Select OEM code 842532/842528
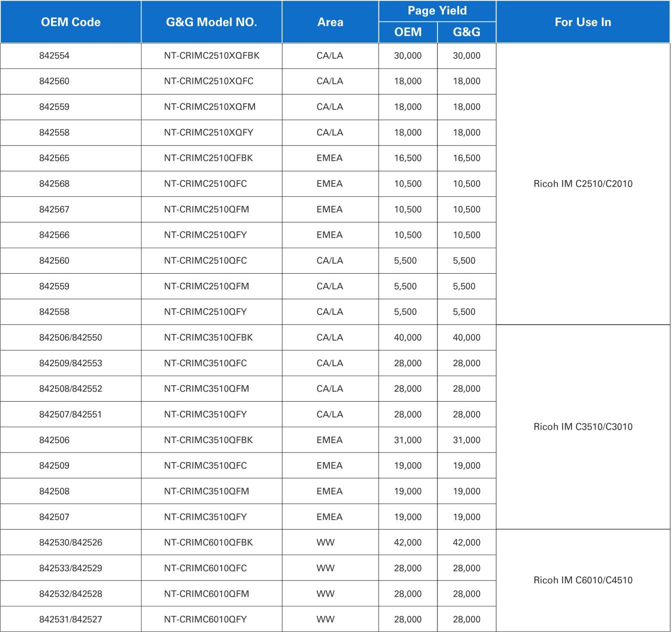 click(x=70, y=594)
